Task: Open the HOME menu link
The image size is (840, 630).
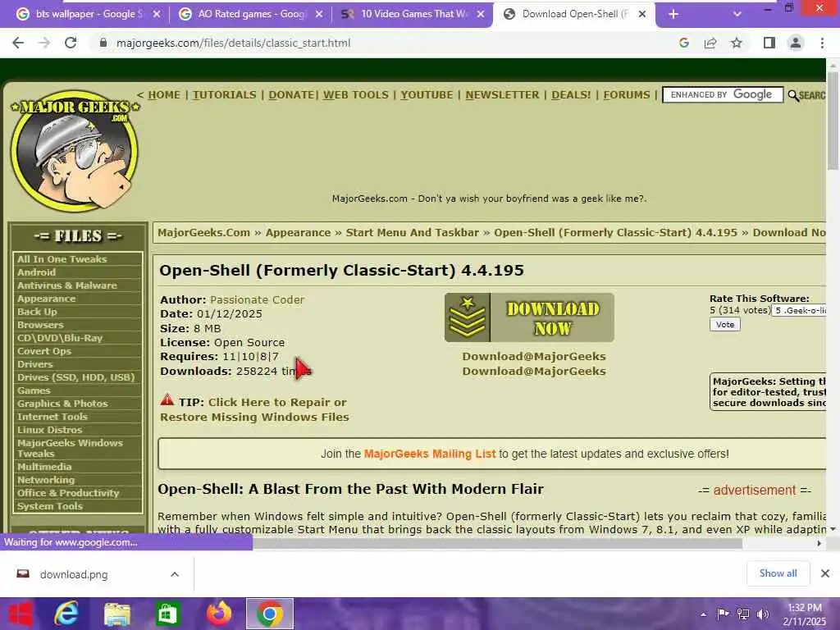Action: tap(164, 95)
